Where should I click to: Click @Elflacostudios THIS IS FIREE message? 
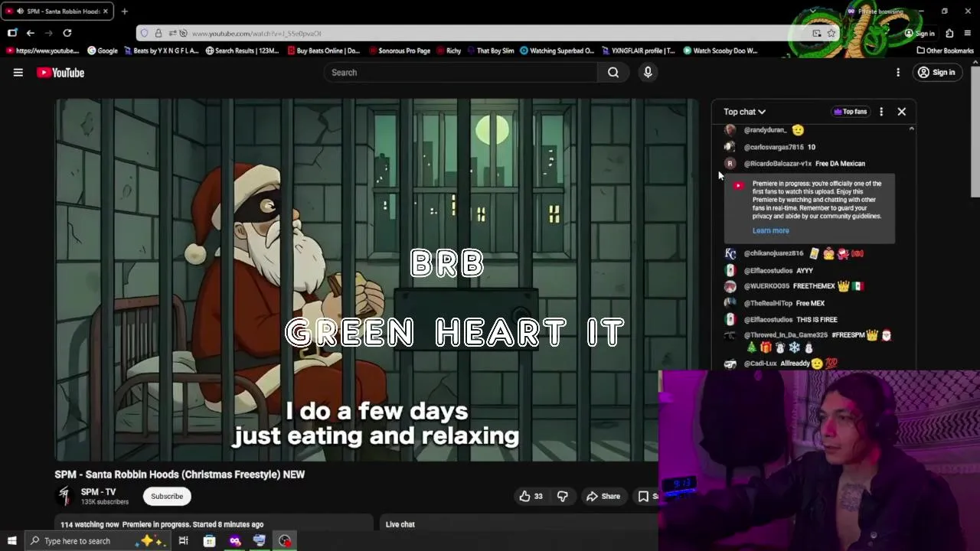(x=782, y=320)
